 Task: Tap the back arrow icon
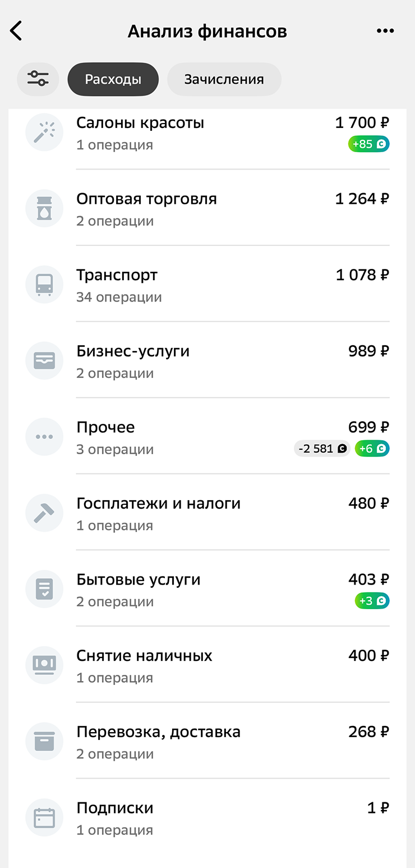click(x=16, y=31)
